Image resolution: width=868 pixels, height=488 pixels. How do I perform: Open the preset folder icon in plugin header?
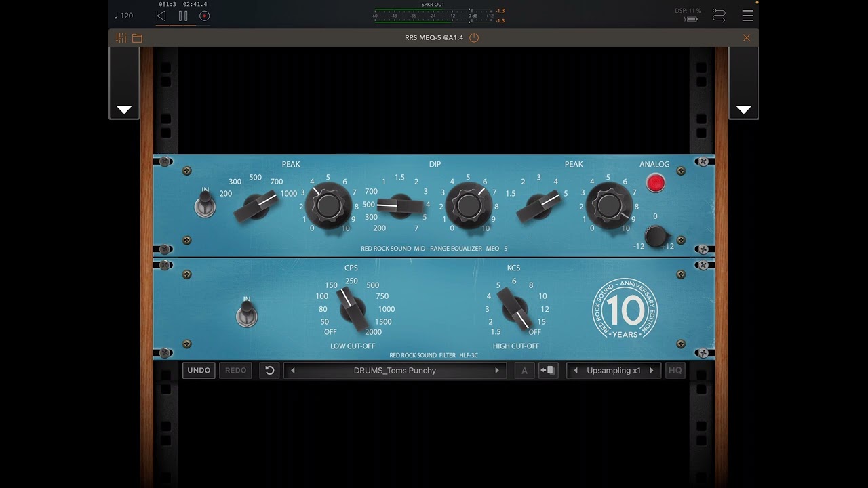click(137, 38)
